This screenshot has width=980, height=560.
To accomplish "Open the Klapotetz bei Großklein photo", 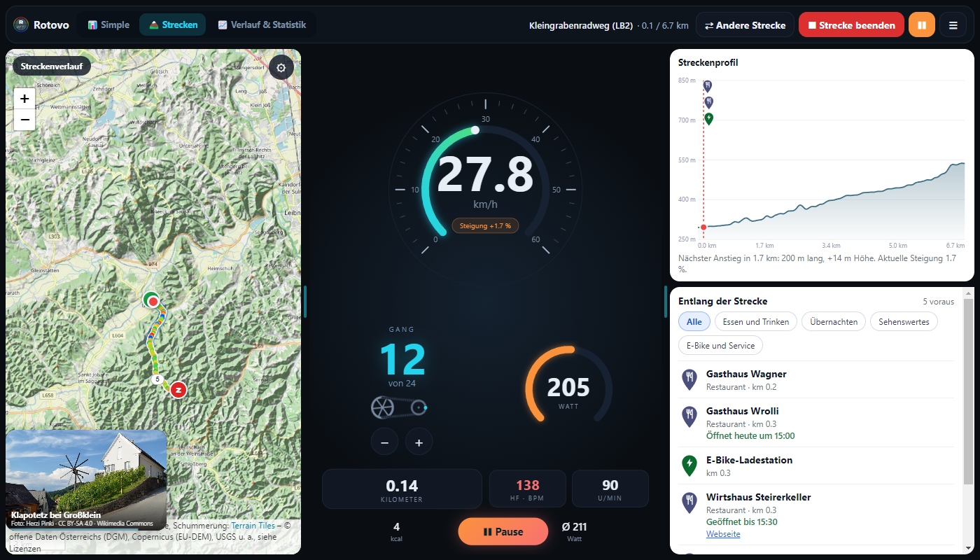I will point(86,479).
